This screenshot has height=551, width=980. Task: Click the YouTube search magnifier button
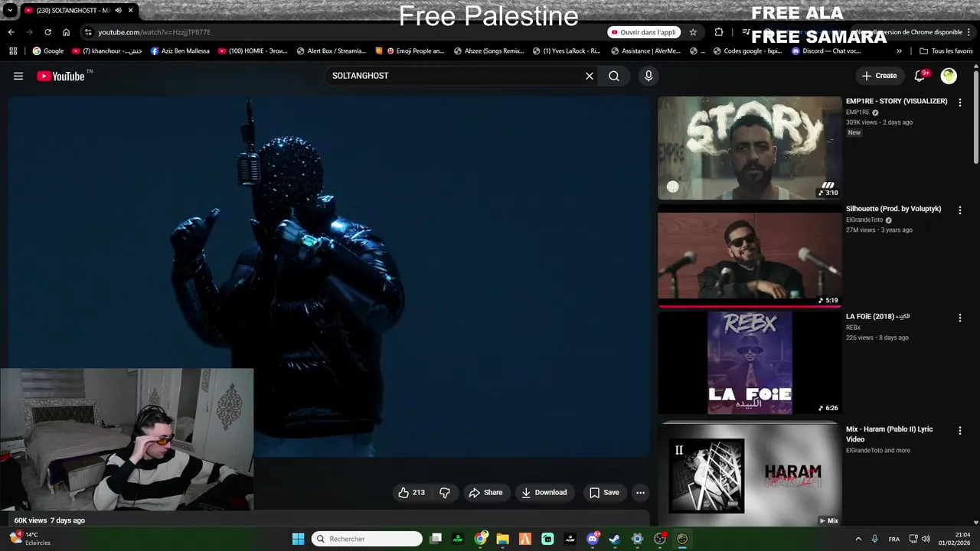point(614,76)
